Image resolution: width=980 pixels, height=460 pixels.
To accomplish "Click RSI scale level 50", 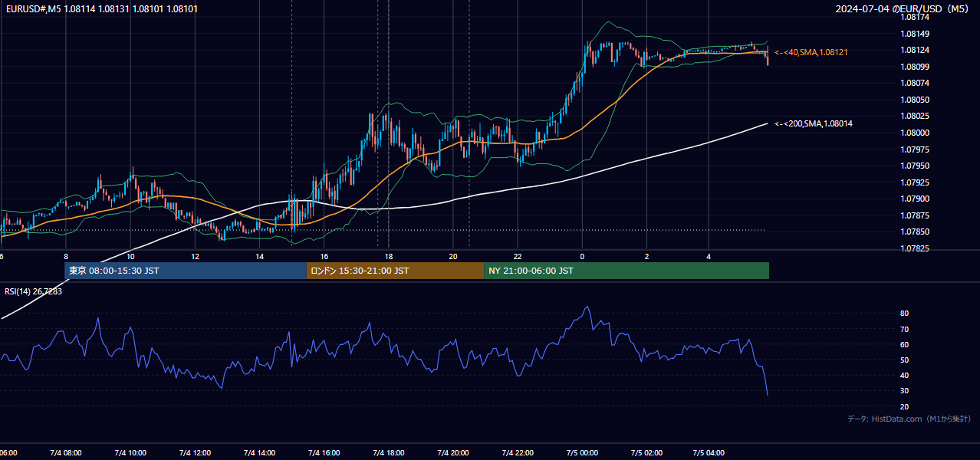I will click(904, 360).
